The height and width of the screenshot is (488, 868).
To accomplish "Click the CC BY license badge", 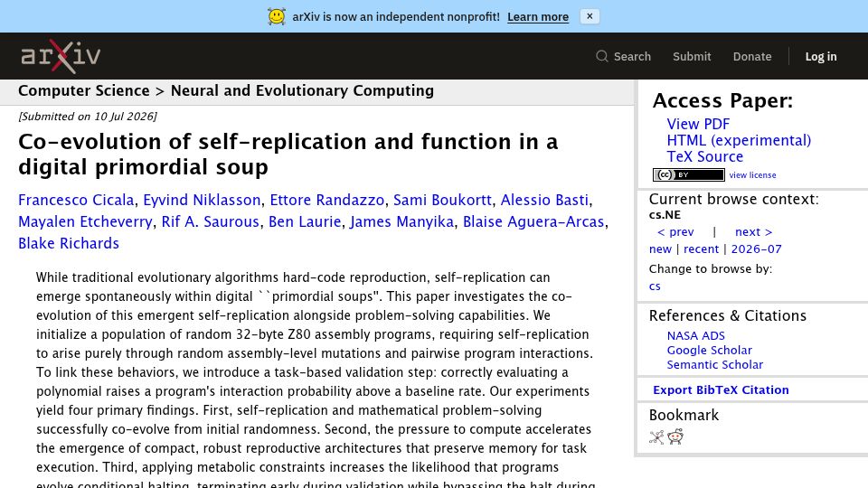I will pyautogui.click(x=689, y=174).
